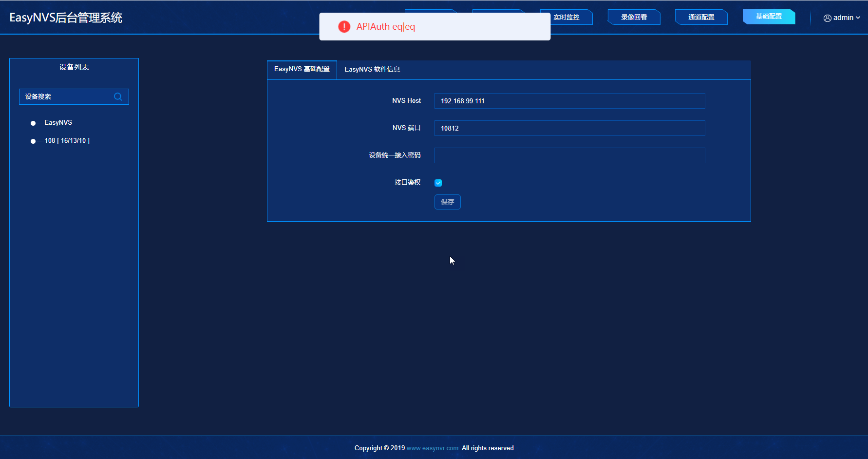Click the 设备列表 panel header
The width and height of the screenshot is (868, 459).
[74, 67]
